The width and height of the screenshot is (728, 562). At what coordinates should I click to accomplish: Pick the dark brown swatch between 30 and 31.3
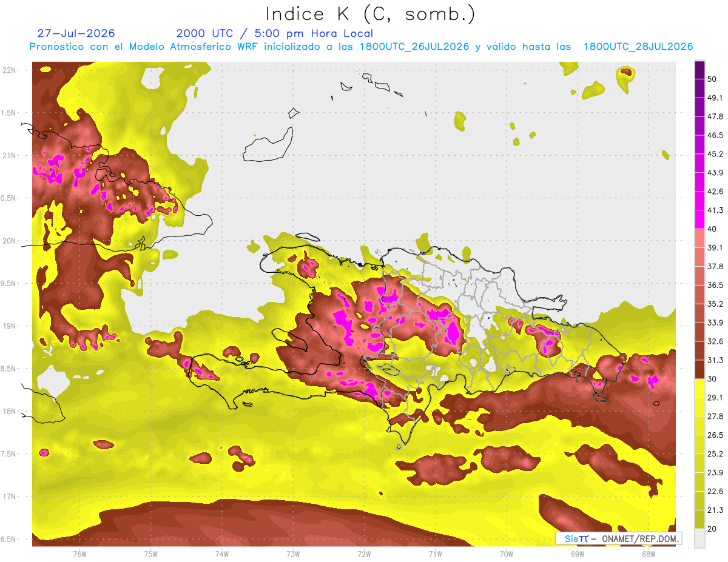[699, 369]
